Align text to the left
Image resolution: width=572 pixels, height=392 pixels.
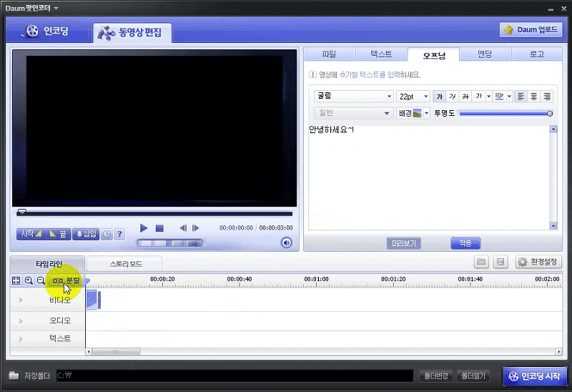tap(521, 97)
